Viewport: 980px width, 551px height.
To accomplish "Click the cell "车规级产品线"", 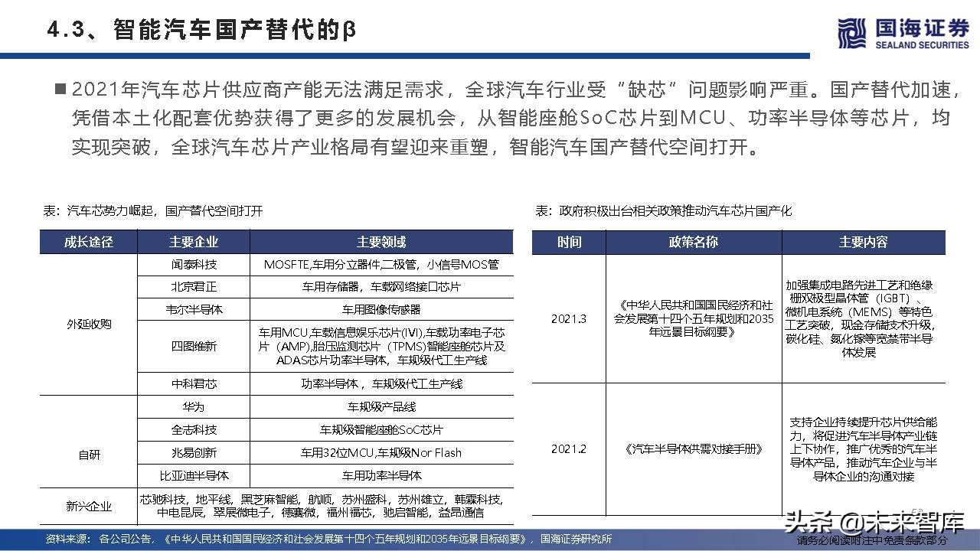I will point(381,407).
